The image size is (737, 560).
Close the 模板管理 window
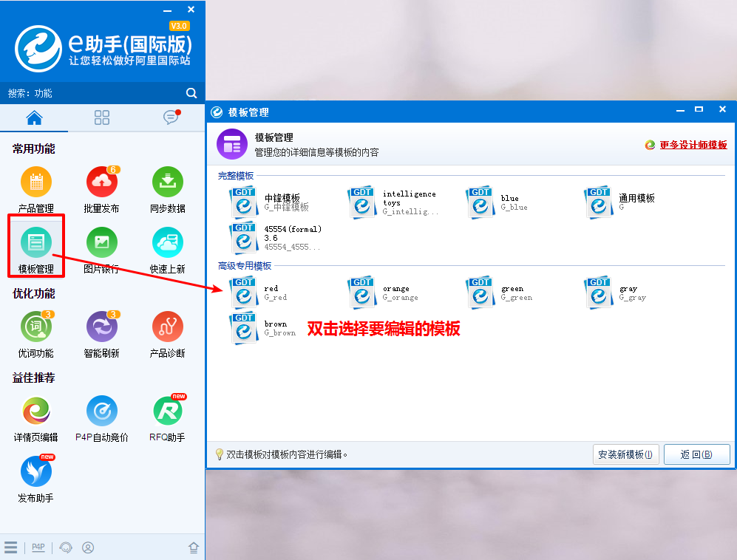click(x=722, y=109)
